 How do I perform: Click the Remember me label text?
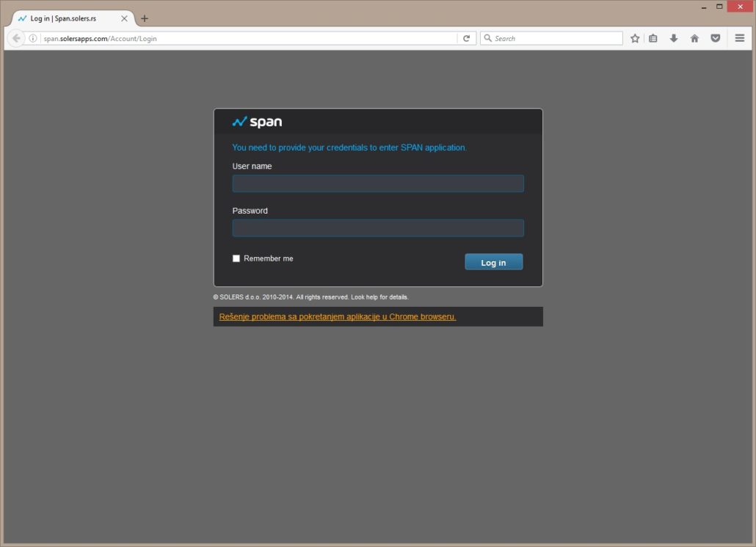point(269,258)
